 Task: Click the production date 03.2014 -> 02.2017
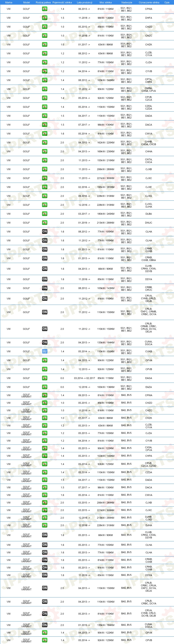pos(84,378)
